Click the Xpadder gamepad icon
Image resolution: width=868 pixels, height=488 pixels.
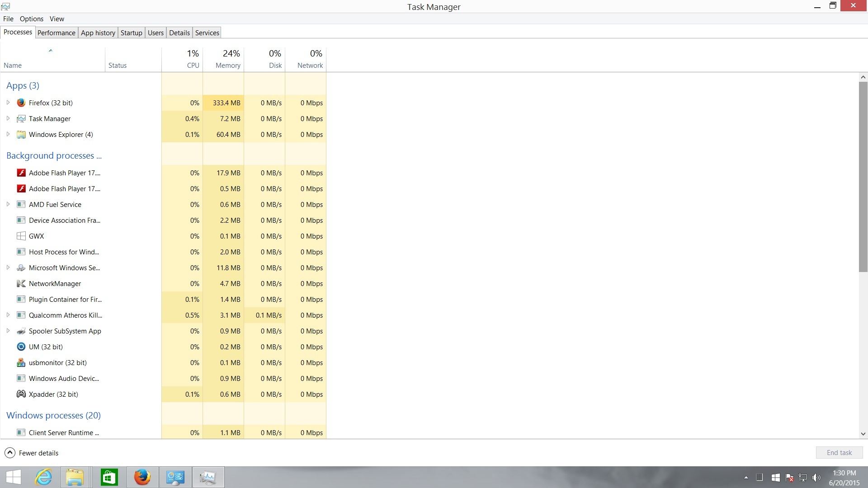point(21,394)
